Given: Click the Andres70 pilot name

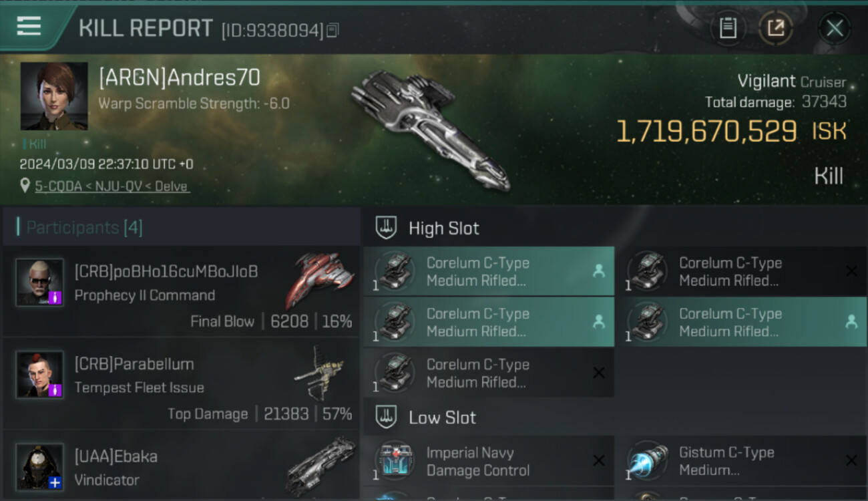Looking at the screenshot, I should [180, 78].
